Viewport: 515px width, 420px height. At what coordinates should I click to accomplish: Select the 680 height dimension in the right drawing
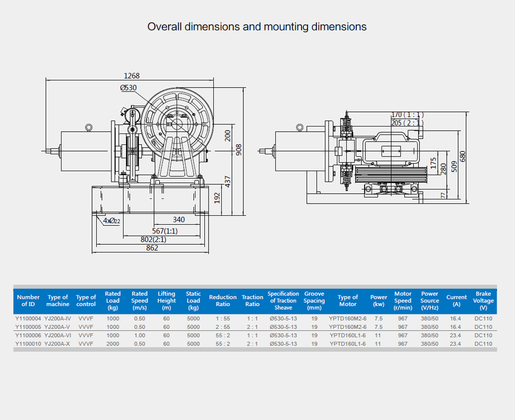click(462, 156)
